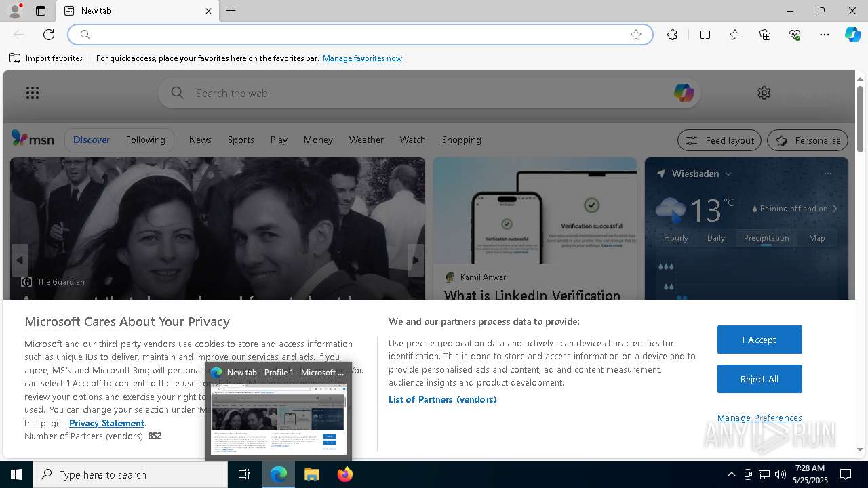Open the Play section
The width and height of the screenshot is (868, 488).
tap(279, 140)
